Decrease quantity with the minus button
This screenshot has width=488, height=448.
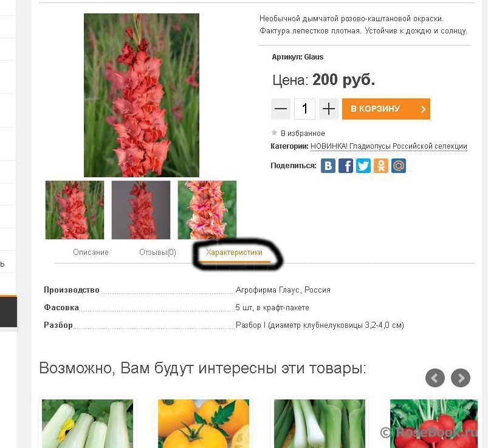(281, 109)
